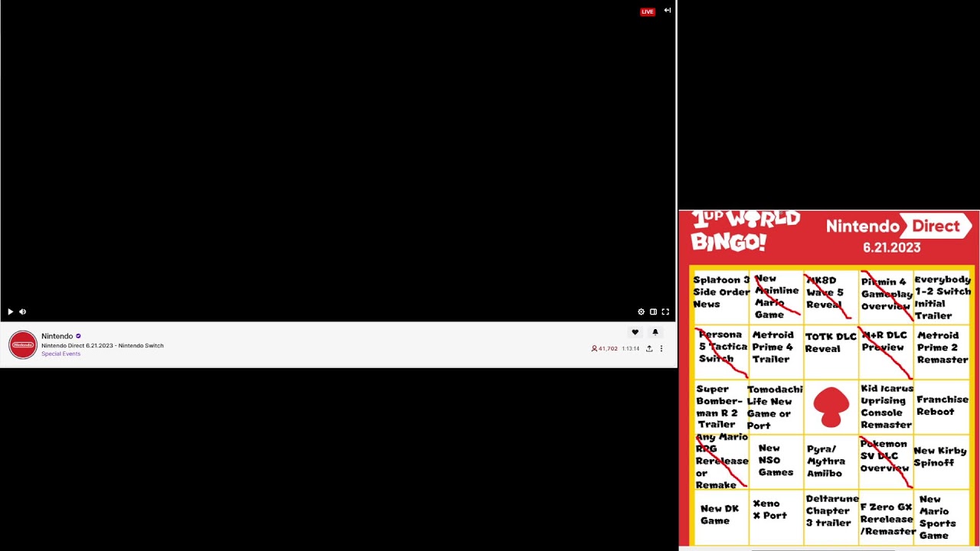Image resolution: width=980 pixels, height=551 pixels.
Task: Select the Franchise Reboot square
Action: (942, 407)
